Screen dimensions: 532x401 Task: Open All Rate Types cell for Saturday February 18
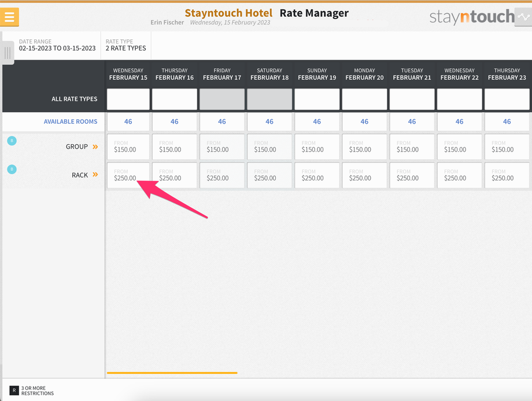coord(269,99)
